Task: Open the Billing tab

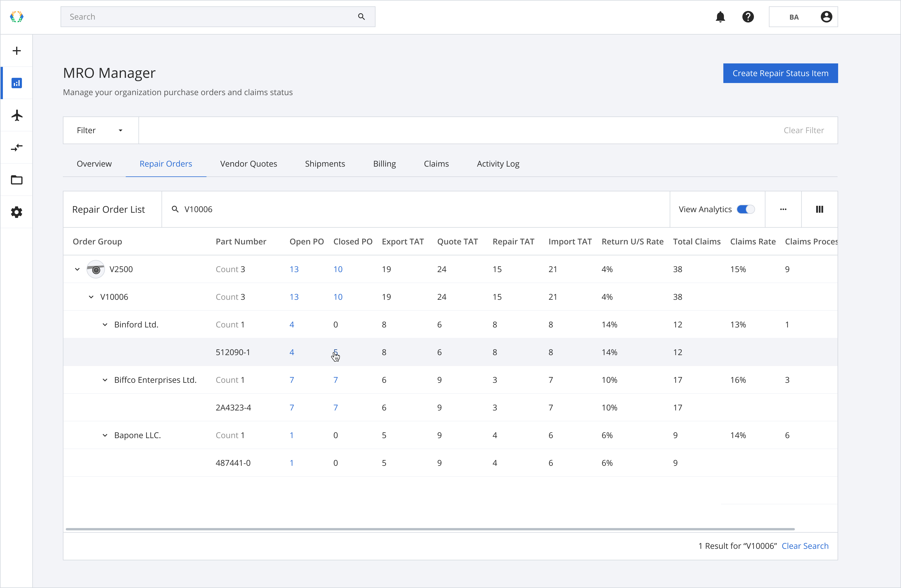Action: tap(384, 163)
